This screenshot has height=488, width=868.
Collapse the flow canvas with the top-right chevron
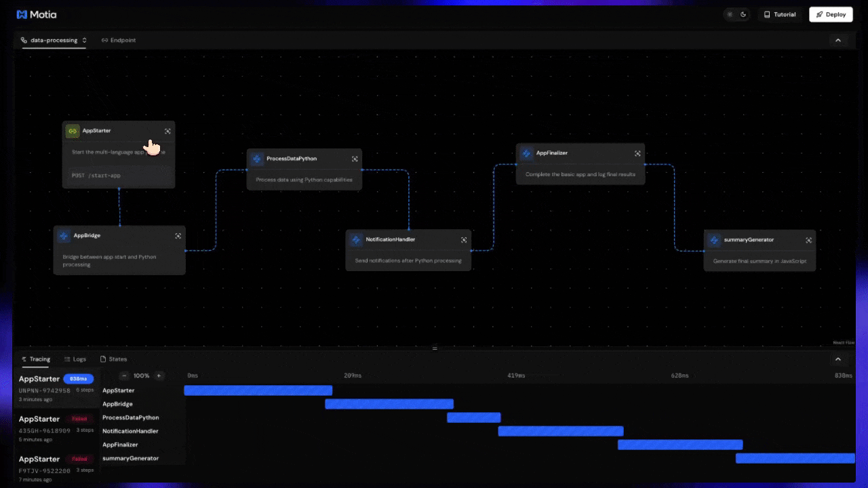pos(838,40)
